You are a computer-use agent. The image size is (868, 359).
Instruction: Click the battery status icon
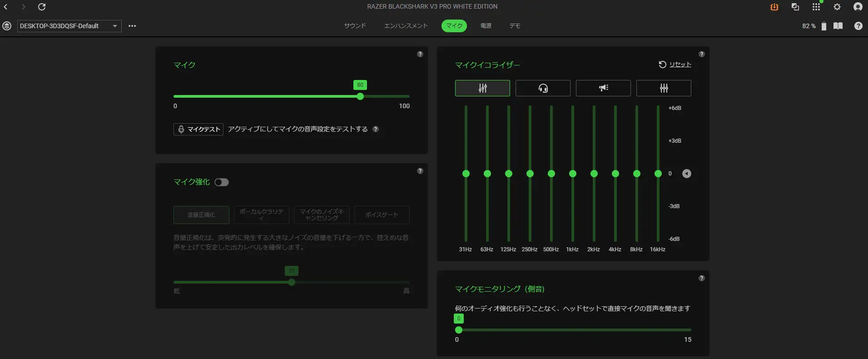[824, 26]
